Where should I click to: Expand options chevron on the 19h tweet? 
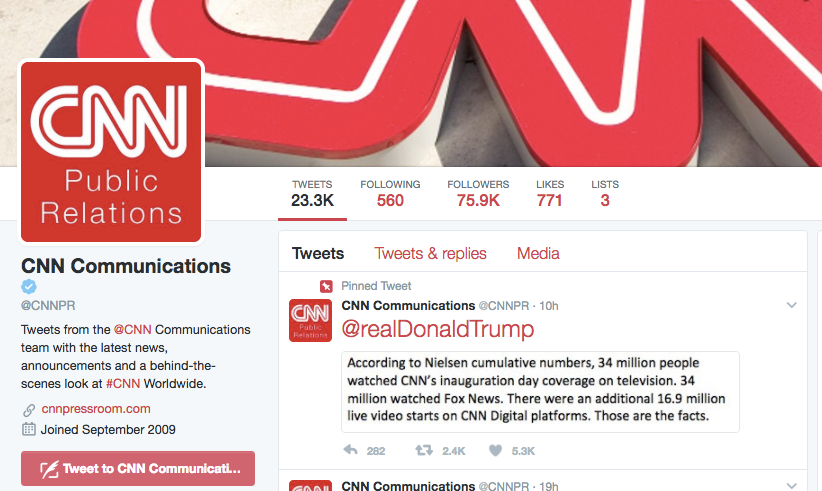792,485
